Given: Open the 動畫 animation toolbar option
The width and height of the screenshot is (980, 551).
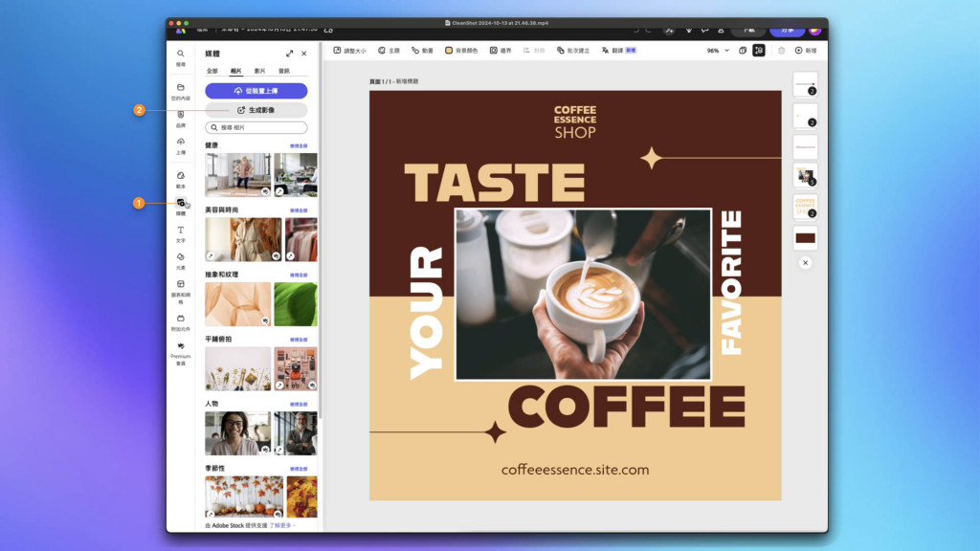Looking at the screenshot, I should click(x=422, y=51).
